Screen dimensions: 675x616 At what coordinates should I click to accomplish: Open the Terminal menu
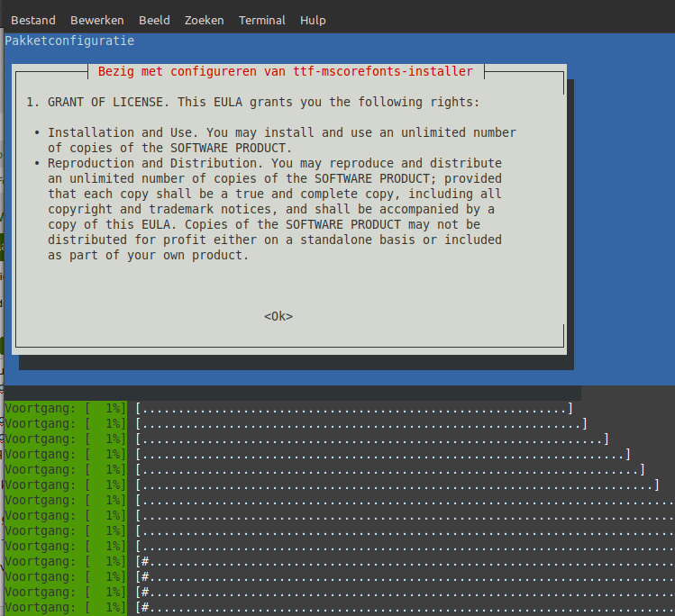click(261, 20)
